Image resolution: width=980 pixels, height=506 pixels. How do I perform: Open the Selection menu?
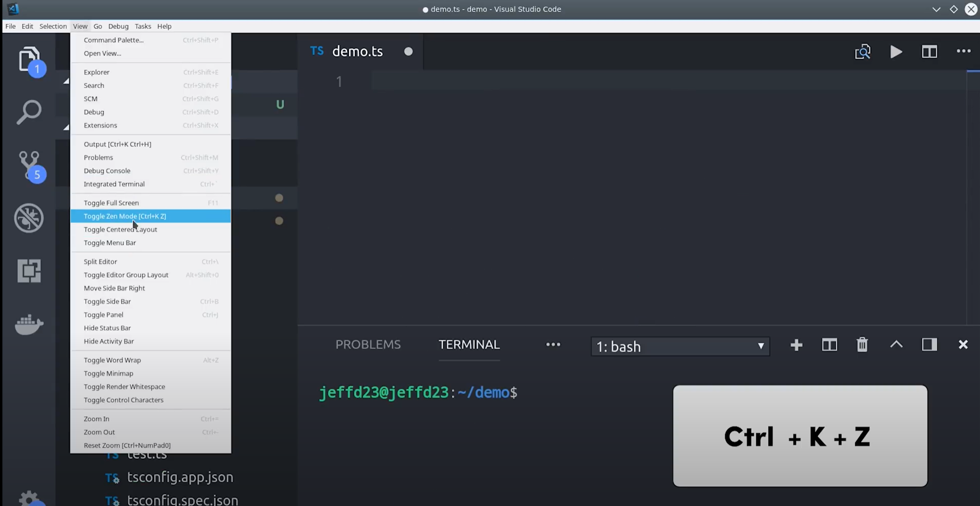point(53,26)
